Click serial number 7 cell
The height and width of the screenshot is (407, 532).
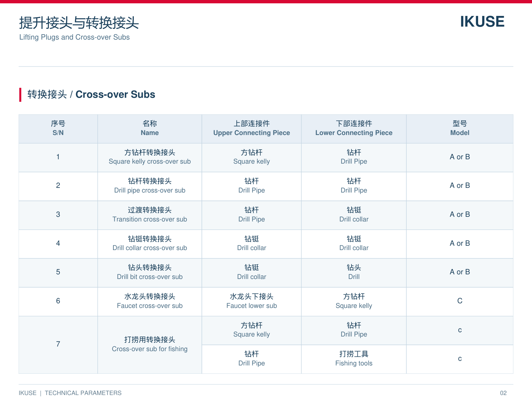(58, 345)
